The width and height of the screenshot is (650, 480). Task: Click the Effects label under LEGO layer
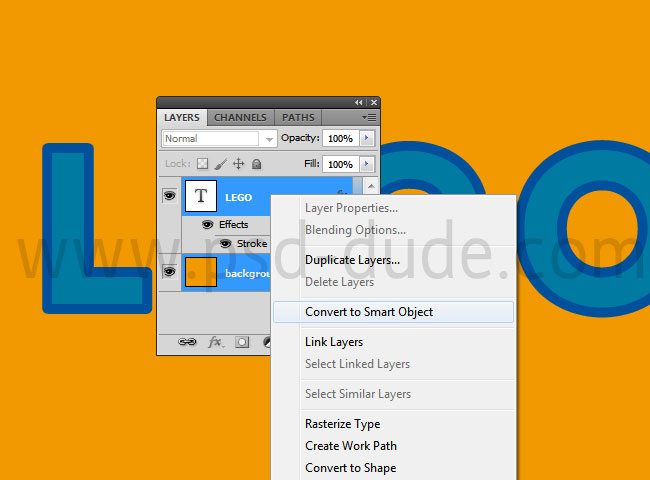point(233,224)
